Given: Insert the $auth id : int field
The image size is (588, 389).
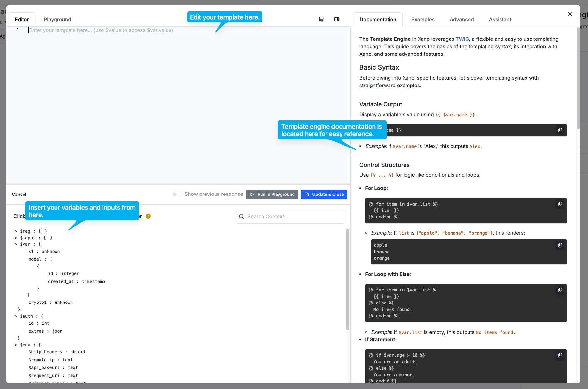Looking at the screenshot, I should pyautogui.click(x=39, y=323).
